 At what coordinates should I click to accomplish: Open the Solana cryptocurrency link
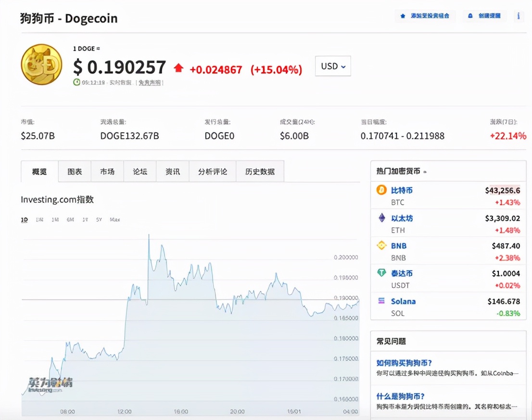tap(403, 301)
